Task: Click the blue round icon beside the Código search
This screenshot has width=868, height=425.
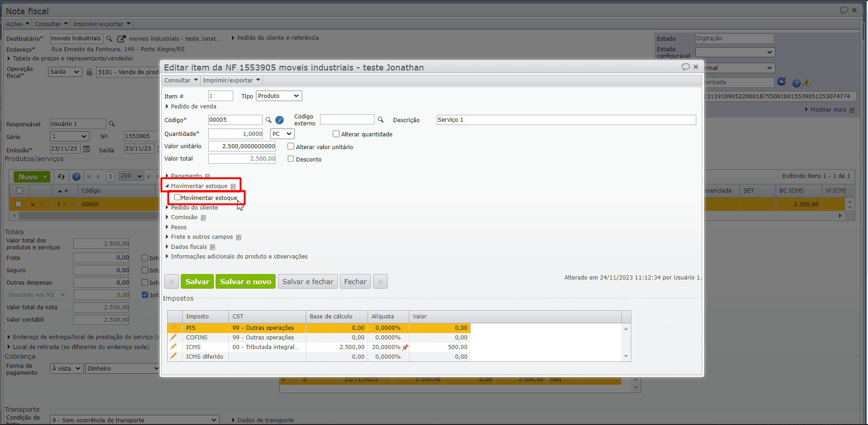Action: [279, 120]
